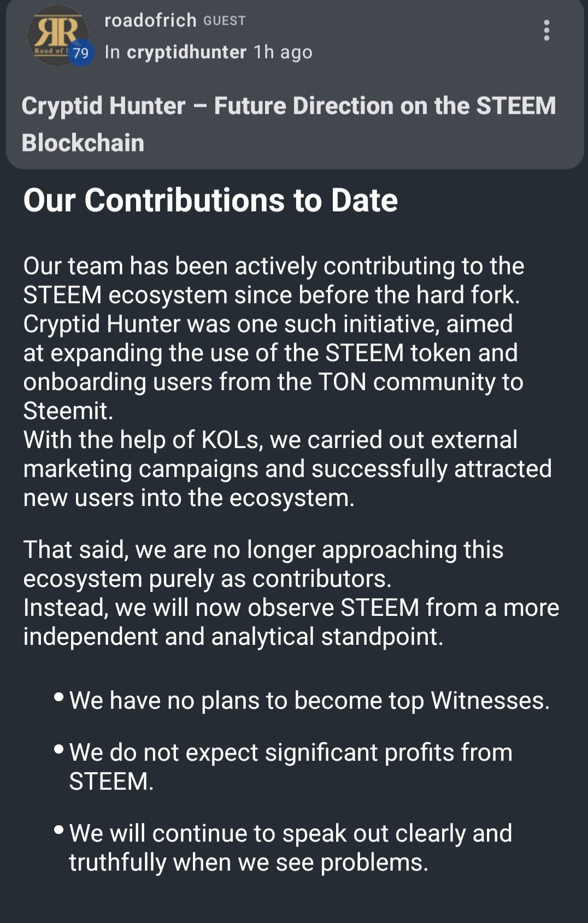Tap the paragraph starting "Our team has been"
Viewport: 588px width, 923px height.
[x=273, y=338]
